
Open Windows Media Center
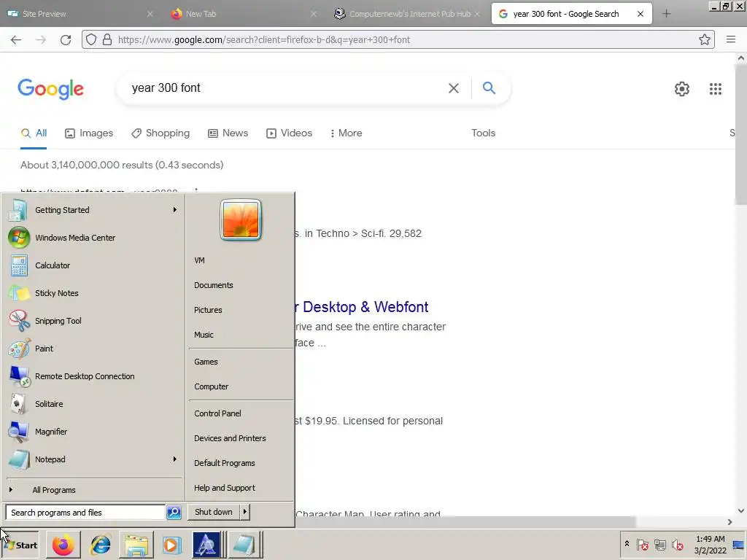[94, 238]
